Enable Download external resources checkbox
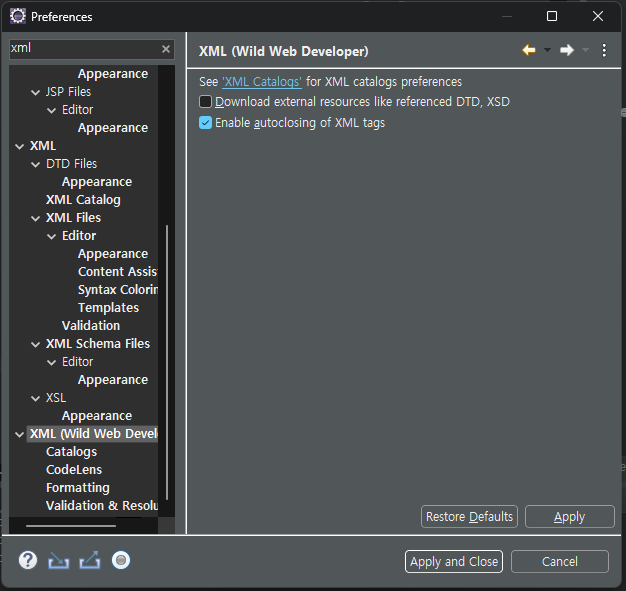The image size is (626, 591). coord(205,101)
